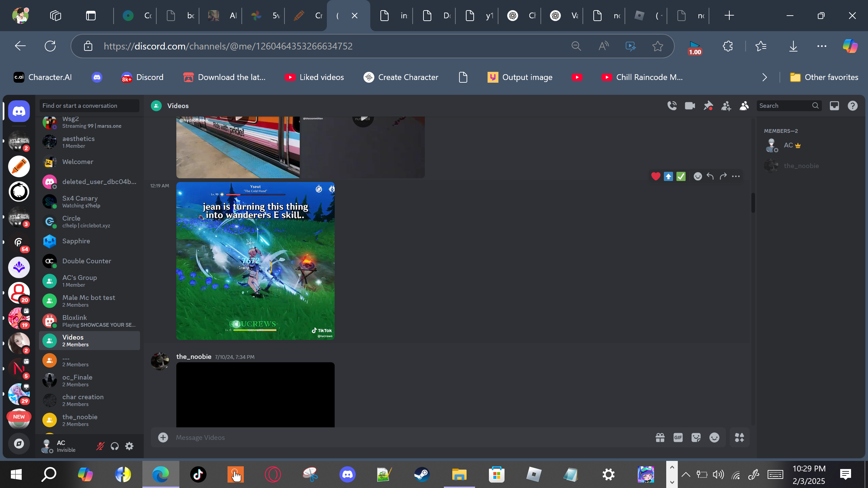Open Discord help icon

pos(853,106)
